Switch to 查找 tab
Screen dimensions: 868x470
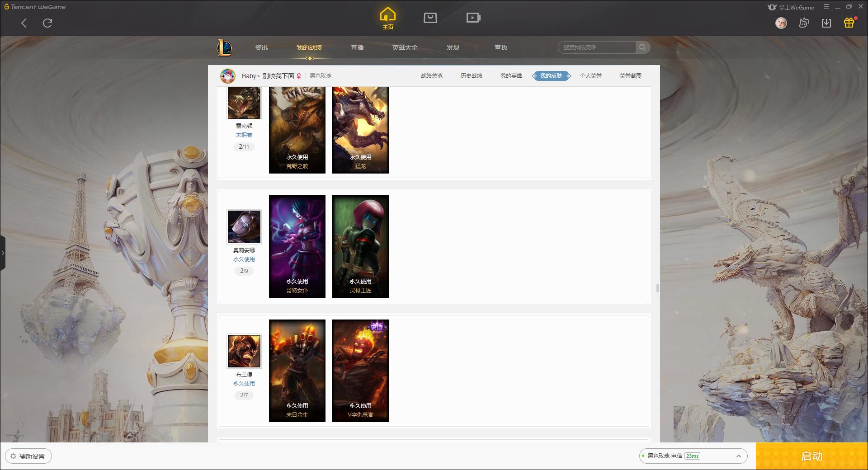pyautogui.click(x=501, y=47)
